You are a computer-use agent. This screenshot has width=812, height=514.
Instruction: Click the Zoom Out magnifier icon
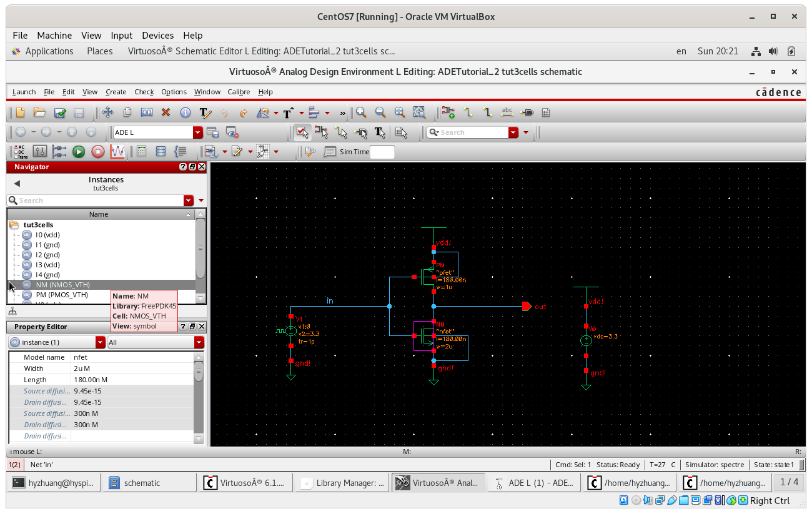pos(380,113)
